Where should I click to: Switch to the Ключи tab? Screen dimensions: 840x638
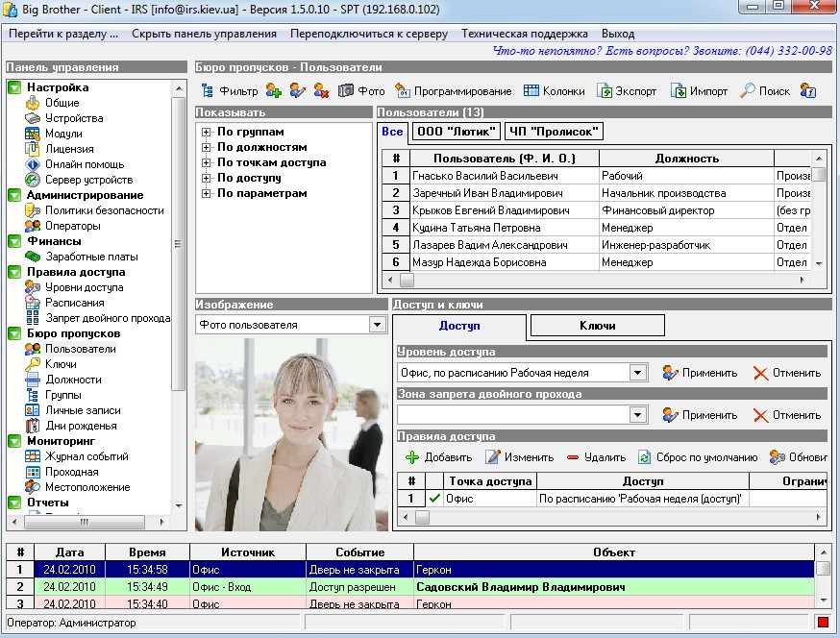[597, 326]
